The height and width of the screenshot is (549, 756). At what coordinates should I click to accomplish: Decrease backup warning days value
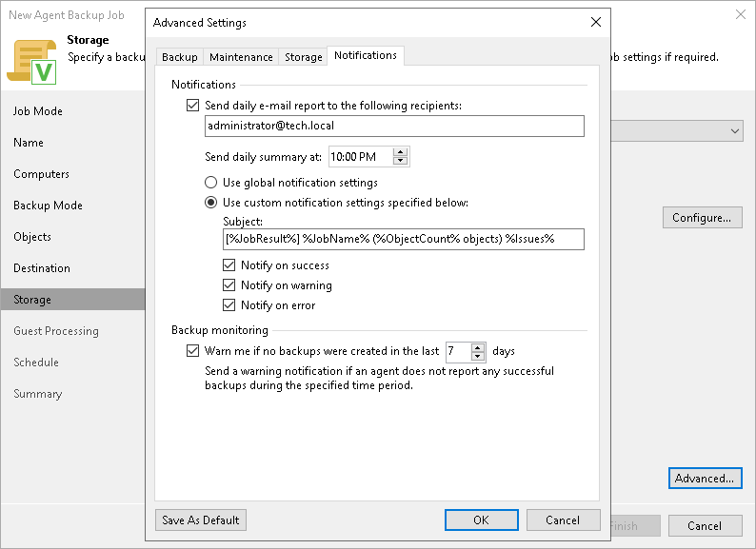click(477, 356)
